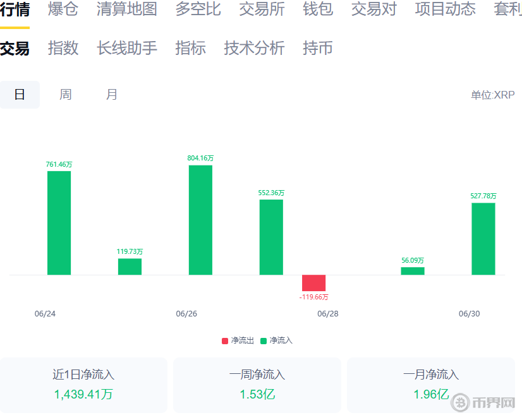Select the 日 period toggle

[x=20, y=95]
